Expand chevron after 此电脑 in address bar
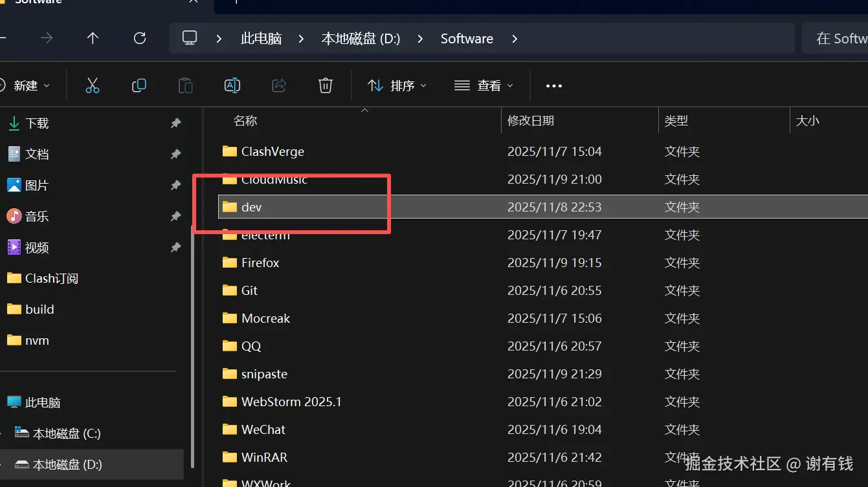This screenshot has width=868, height=487. pos(301,39)
